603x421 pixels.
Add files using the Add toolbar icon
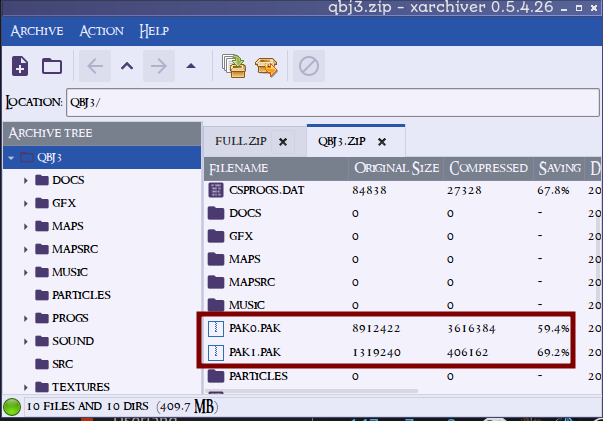(x=235, y=67)
